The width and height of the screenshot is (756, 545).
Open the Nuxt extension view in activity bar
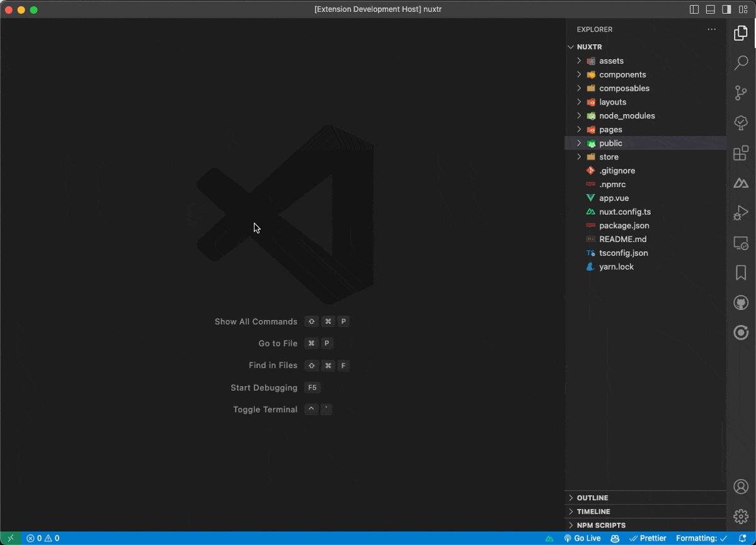pyautogui.click(x=741, y=183)
